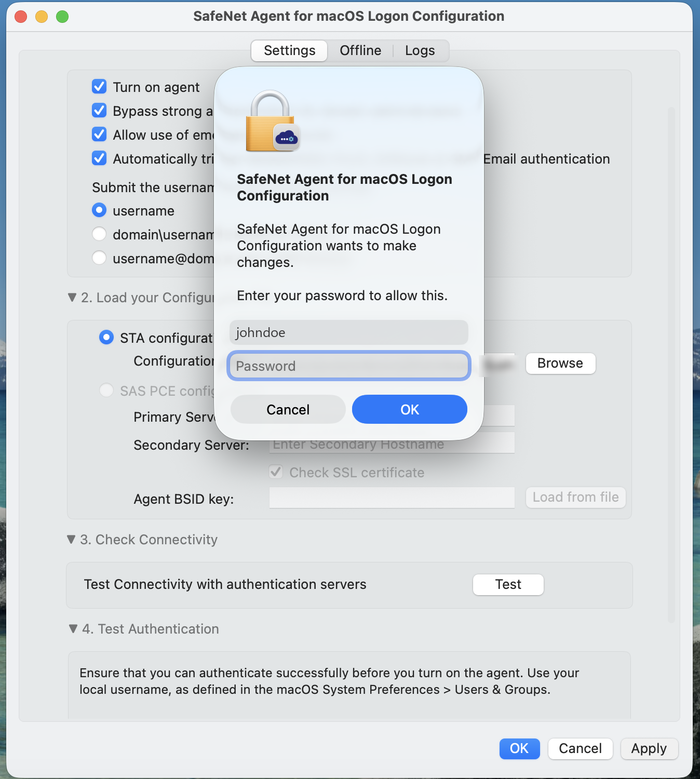Click the 'Test Connectivity with authentication servers' label
Viewport: 700px width, 779px height.
225,584
